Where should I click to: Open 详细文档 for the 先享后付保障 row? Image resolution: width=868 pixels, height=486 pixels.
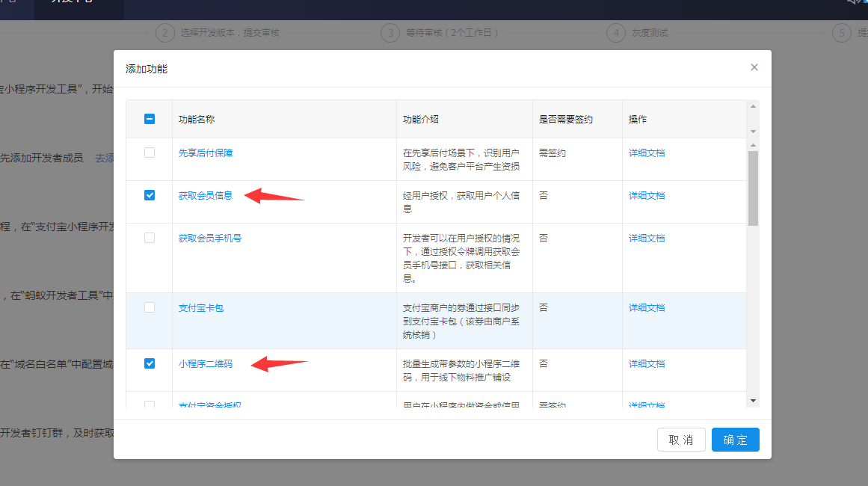[x=647, y=153]
